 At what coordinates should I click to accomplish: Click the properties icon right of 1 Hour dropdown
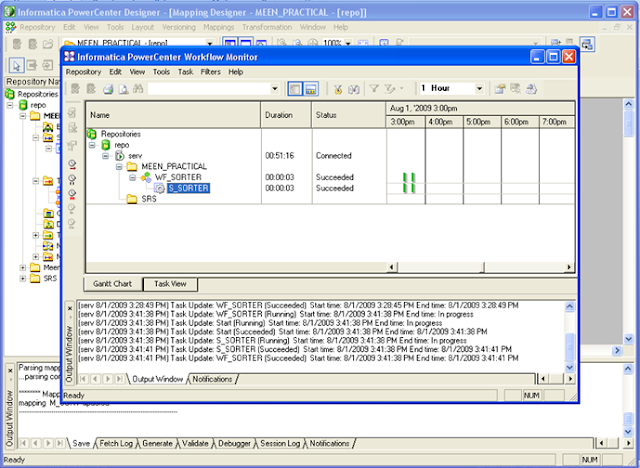click(x=500, y=89)
